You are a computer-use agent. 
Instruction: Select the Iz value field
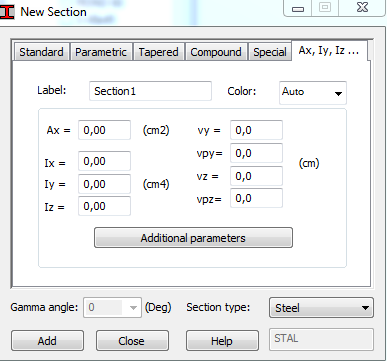click(104, 206)
